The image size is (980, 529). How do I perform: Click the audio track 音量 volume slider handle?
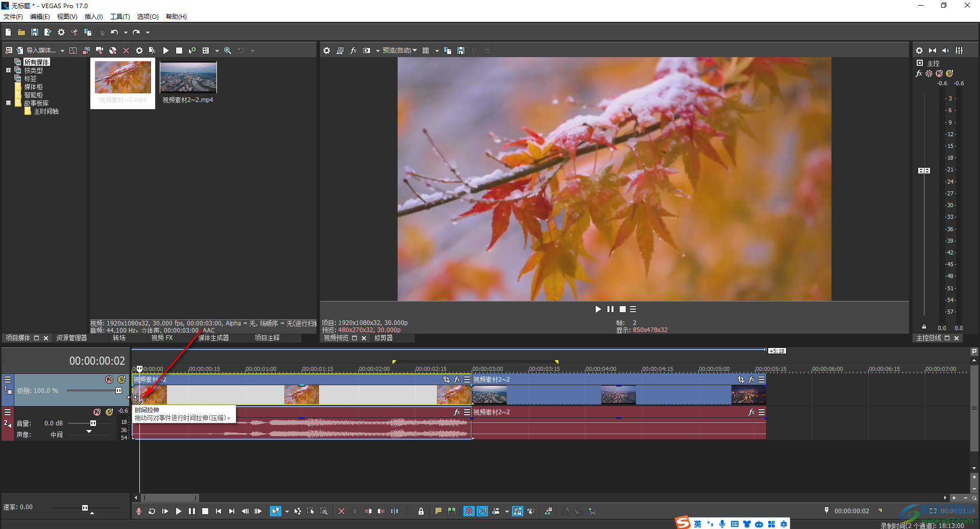[x=93, y=423]
